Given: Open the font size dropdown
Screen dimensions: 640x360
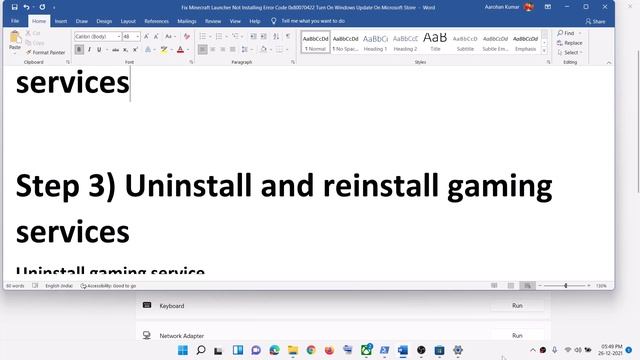Looking at the screenshot, I should (138, 37).
